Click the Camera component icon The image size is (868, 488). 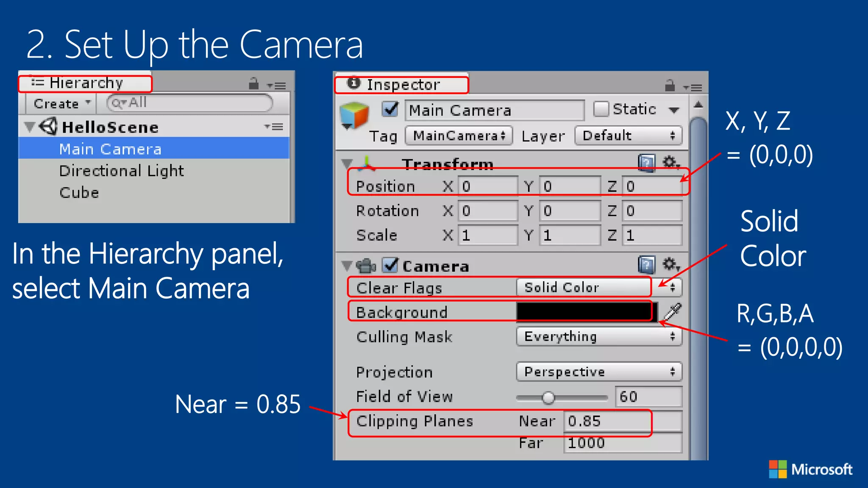[x=366, y=266]
